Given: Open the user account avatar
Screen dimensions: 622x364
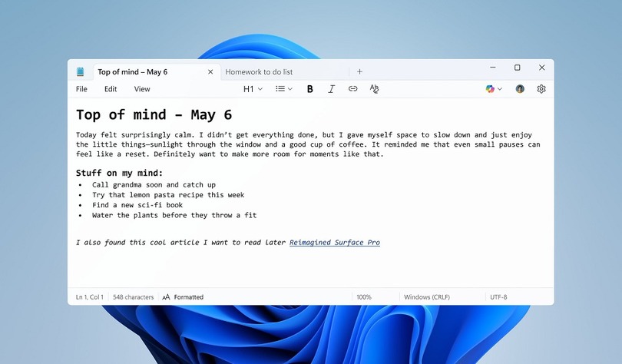Looking at the screenshot, I should (x=520, y=89).
